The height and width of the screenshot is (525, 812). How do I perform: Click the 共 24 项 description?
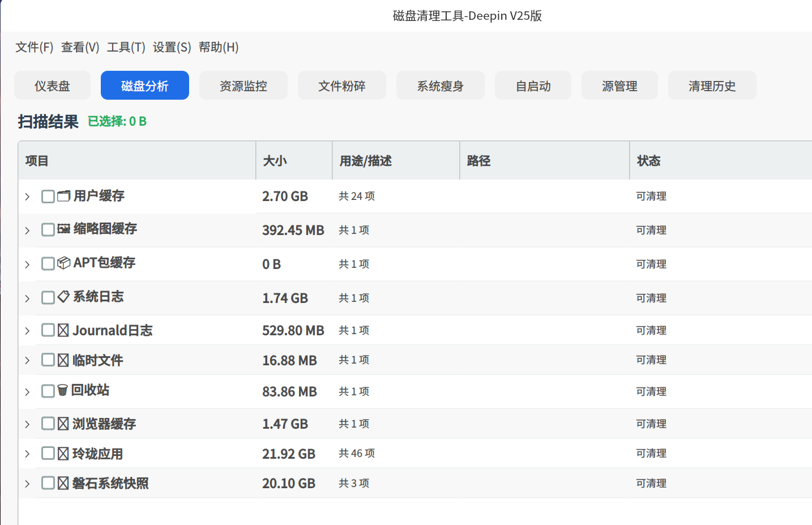[x=357, y=196]
